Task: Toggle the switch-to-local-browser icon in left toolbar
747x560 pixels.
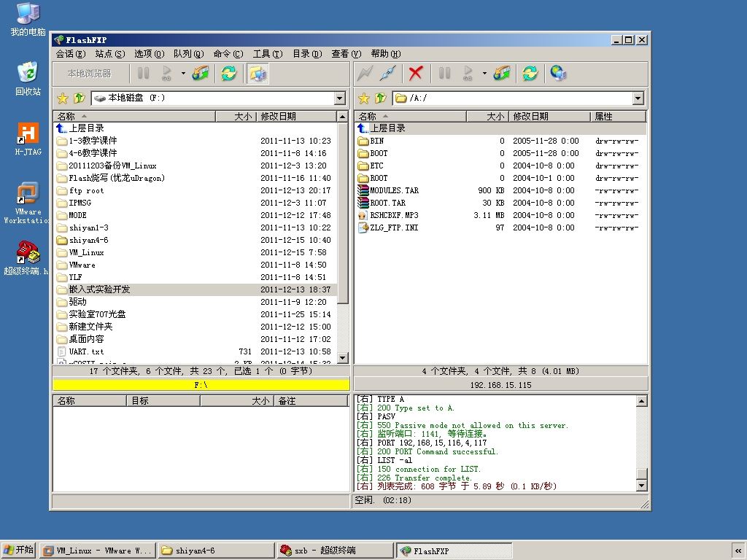Action: click(258, 74)
